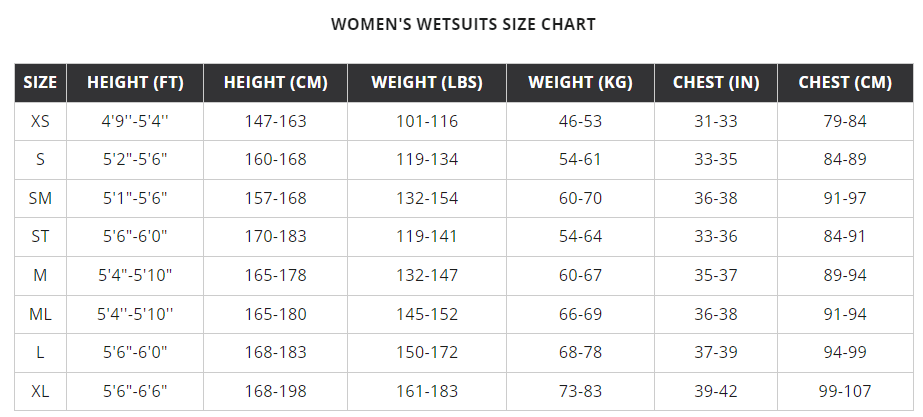Viewport: 923px width, 417px height.
Task: Select the XS size row label
Action: pos(40,121)
